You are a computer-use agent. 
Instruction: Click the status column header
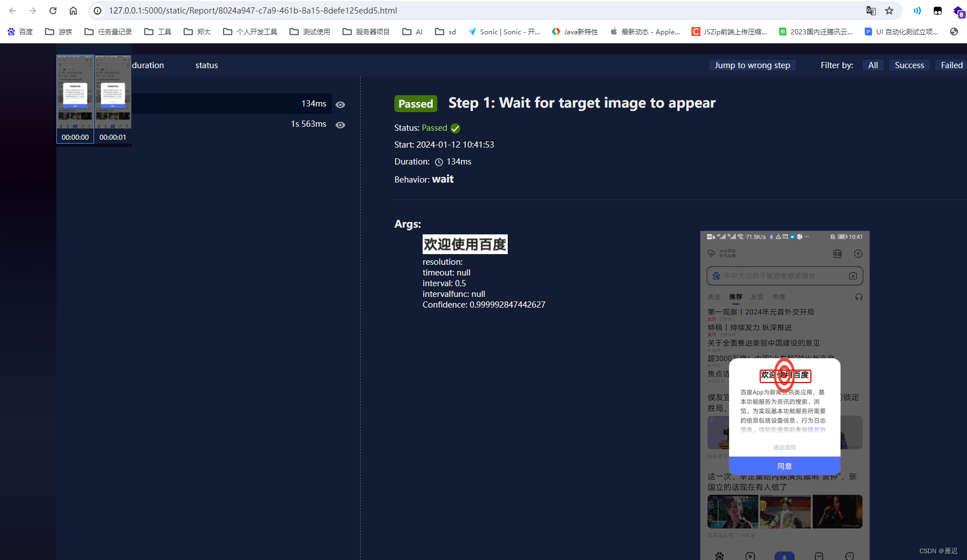[x=207, y=65]
